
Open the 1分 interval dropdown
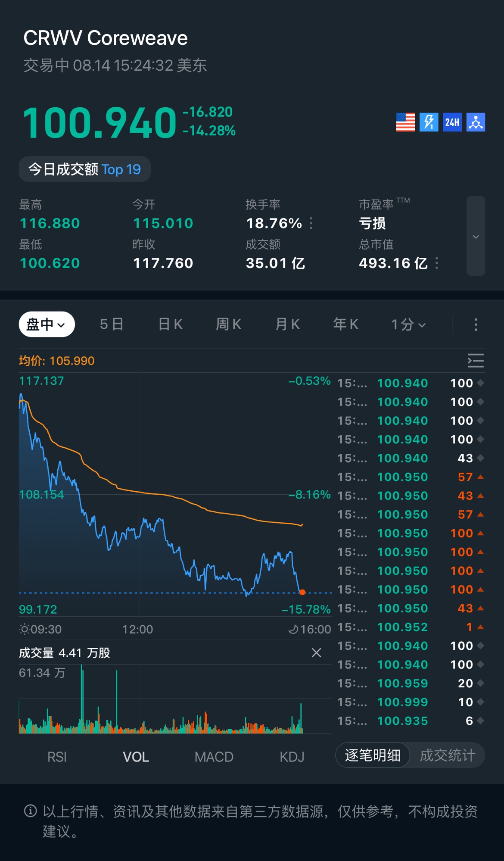[x=408, y=324]
